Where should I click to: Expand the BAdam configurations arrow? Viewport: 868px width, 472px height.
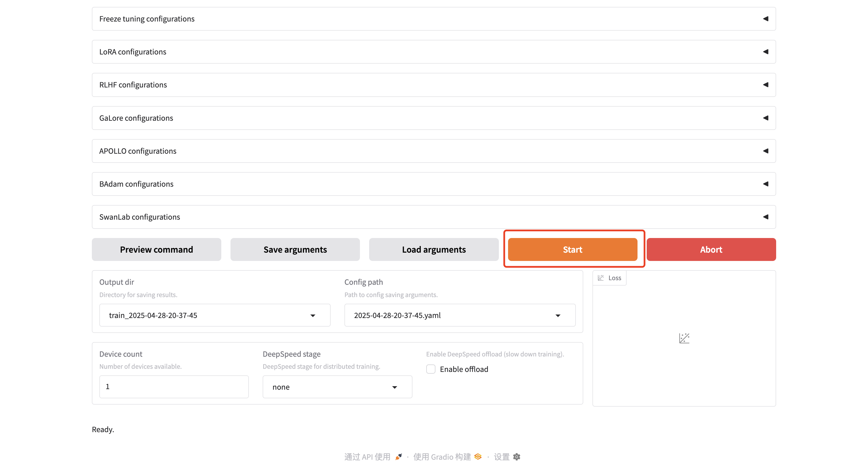(765, 184)
